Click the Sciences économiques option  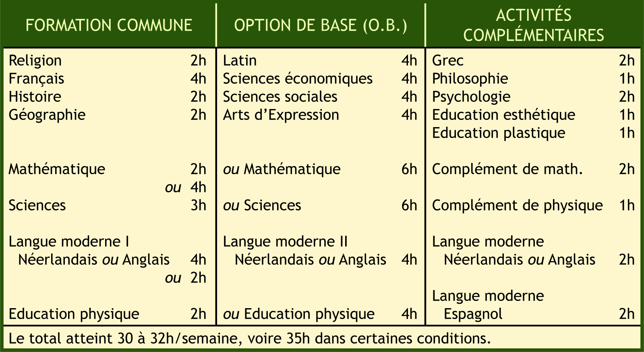tap(298, 79)
